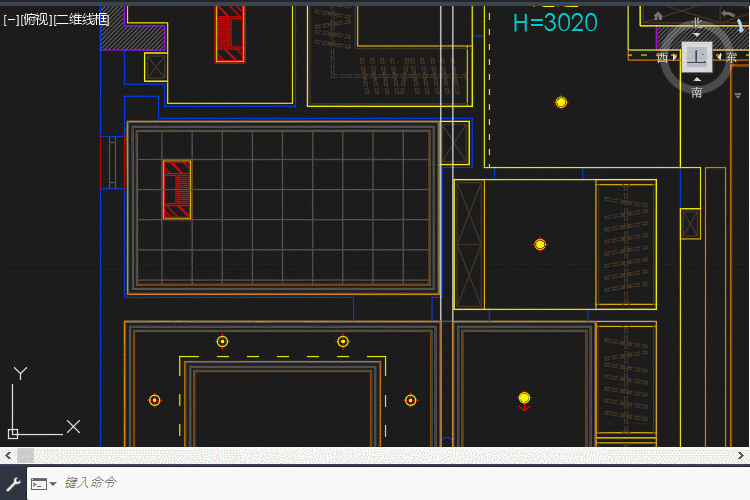This screenshot has height=500, width=750.
Task: Open the [-] viewport controls menu
Action: 11,20
